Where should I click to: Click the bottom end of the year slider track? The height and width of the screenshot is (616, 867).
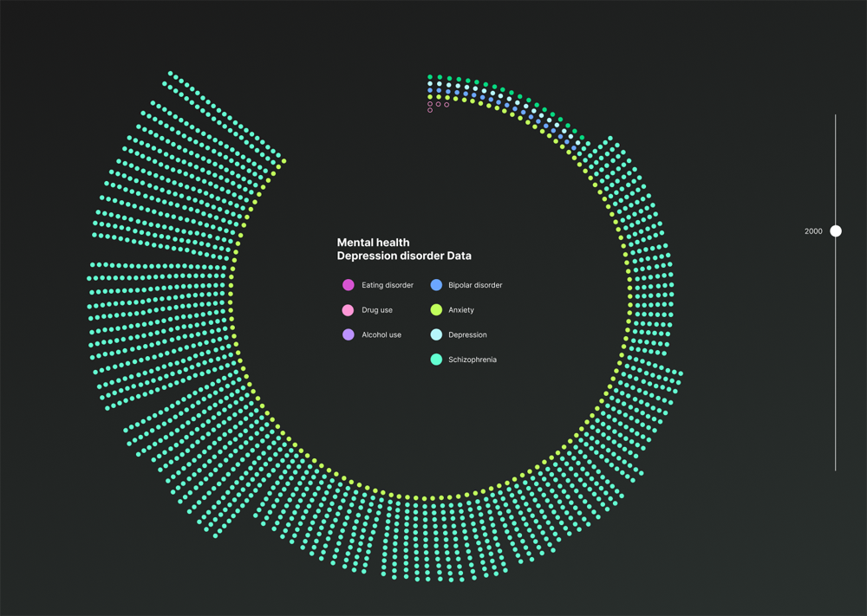point(836,469)
